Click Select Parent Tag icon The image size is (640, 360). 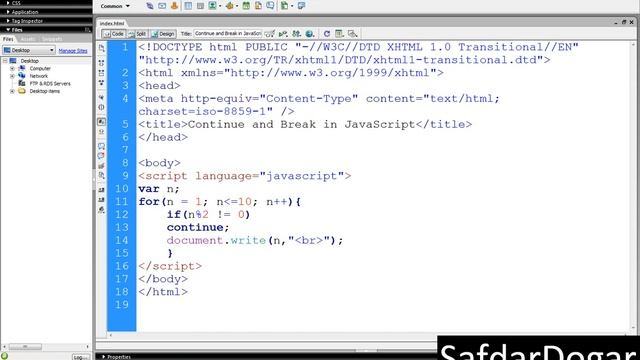[x=102, y=98]
